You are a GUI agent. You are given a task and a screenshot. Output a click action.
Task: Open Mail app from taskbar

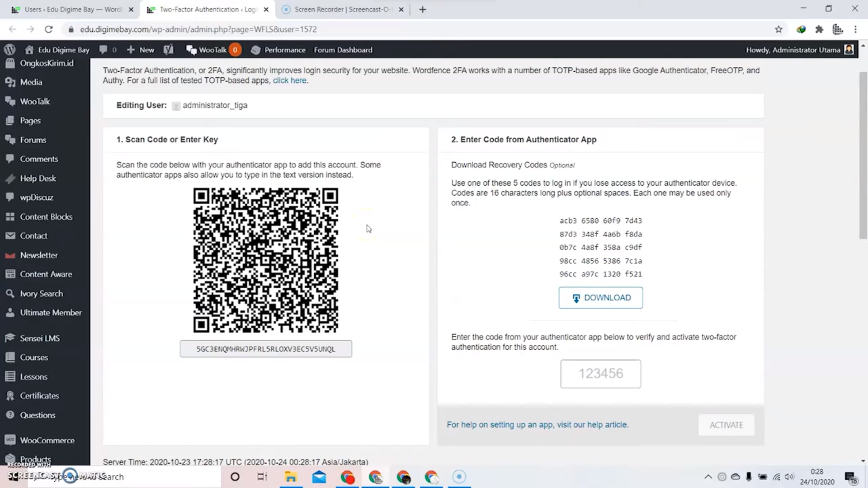tap(319, 477)
